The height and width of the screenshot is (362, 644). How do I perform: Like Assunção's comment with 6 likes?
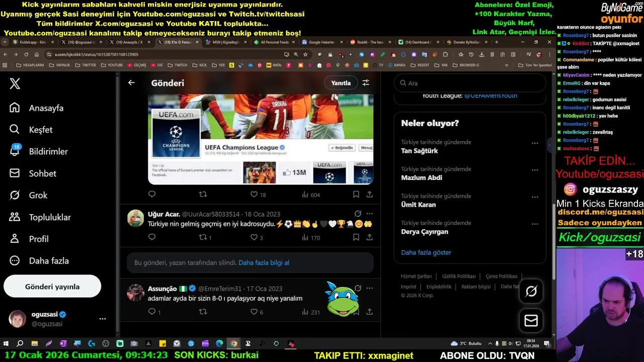[x=257, y=312]
